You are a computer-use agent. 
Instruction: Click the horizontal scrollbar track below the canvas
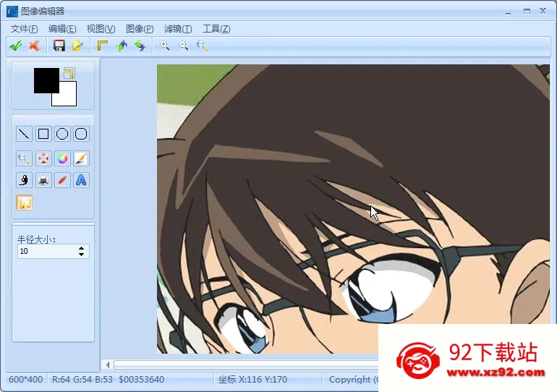246,365
